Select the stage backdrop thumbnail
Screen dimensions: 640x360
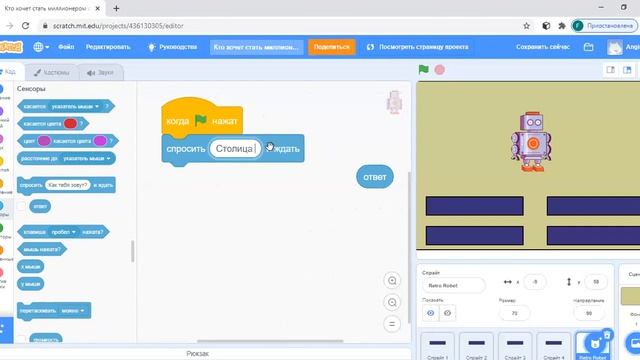tap(631, 296)
